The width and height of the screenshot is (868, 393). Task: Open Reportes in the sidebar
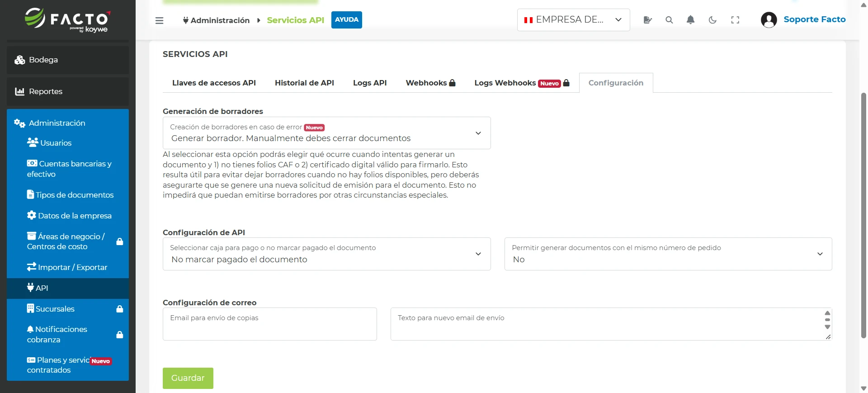(68, 92)
